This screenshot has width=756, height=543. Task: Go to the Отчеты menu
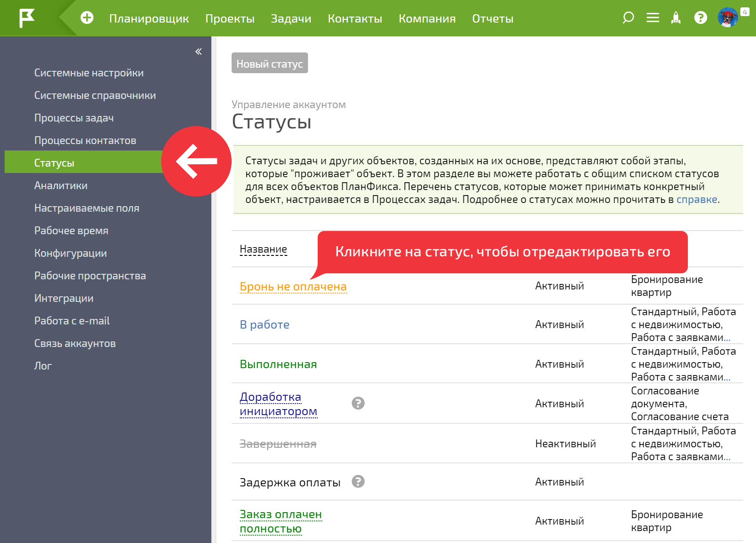(493, 18)
